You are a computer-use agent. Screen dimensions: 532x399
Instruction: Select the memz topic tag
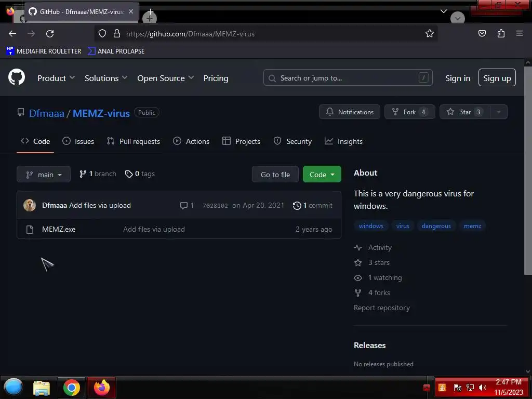point(472,226)
